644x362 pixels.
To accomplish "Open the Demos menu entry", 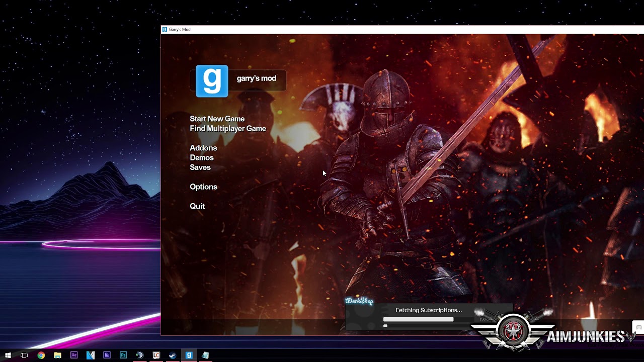I will click(202, 157).
